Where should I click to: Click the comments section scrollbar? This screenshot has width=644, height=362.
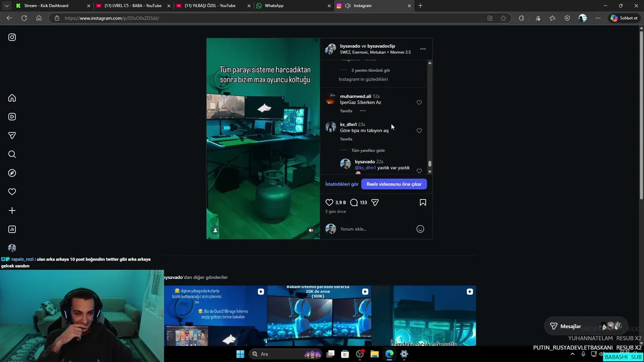[x=430, y=163]
